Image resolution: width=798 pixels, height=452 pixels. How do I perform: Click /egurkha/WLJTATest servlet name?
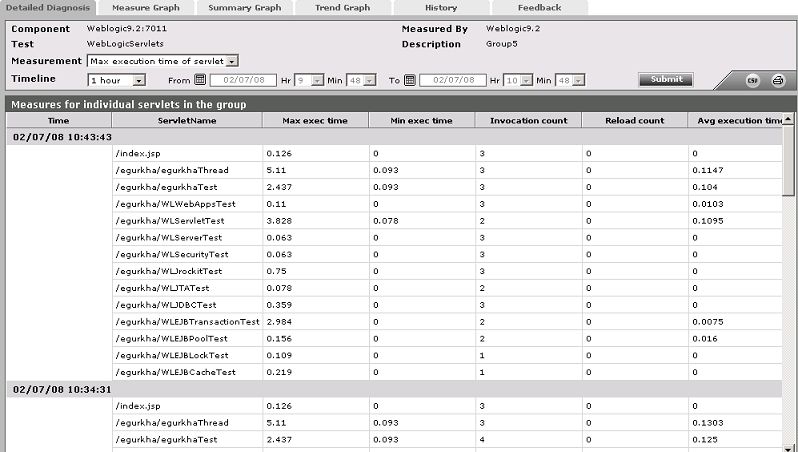click(162, 288)
